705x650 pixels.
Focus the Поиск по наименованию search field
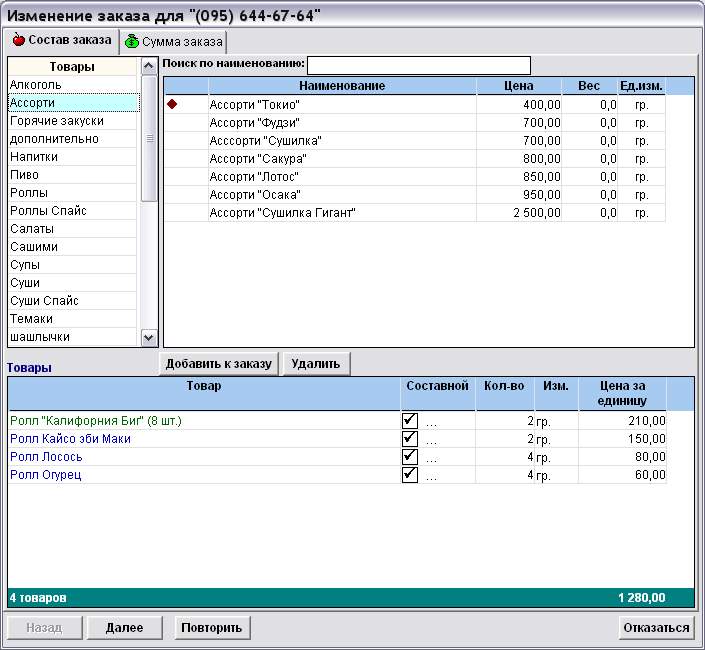click(x=418, y=65)
